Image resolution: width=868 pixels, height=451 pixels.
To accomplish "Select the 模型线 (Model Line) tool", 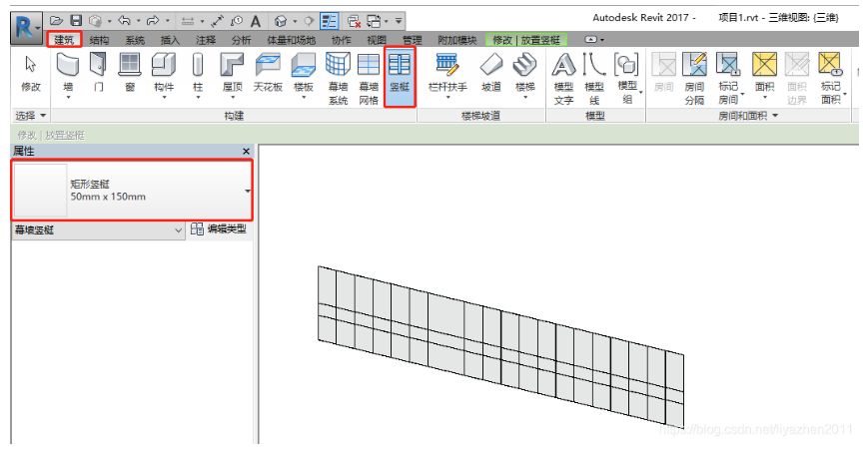I will (x=594, y=78).
